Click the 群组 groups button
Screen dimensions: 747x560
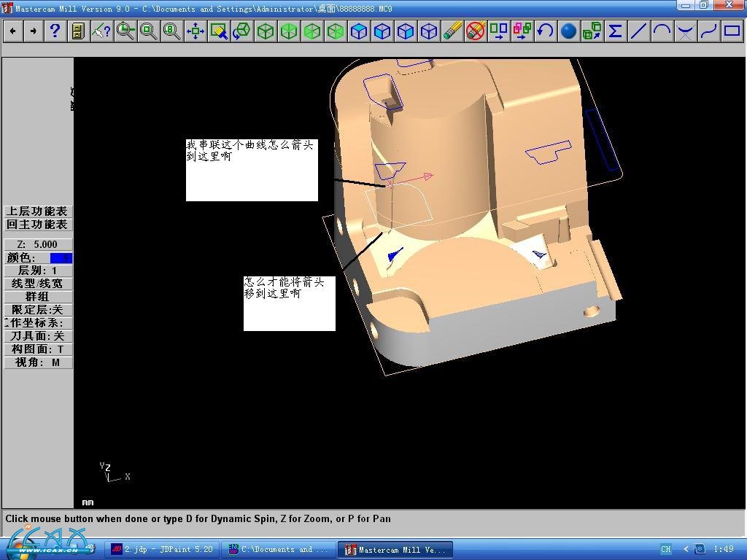tap(38, 297)
